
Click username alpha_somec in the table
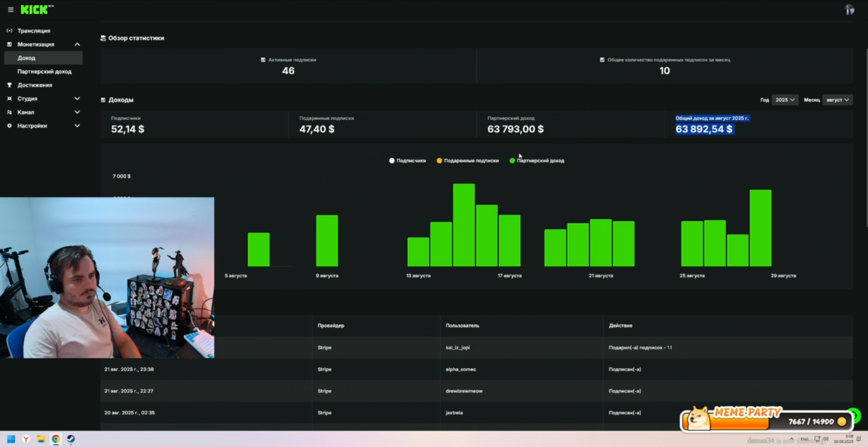pos(461,369)
